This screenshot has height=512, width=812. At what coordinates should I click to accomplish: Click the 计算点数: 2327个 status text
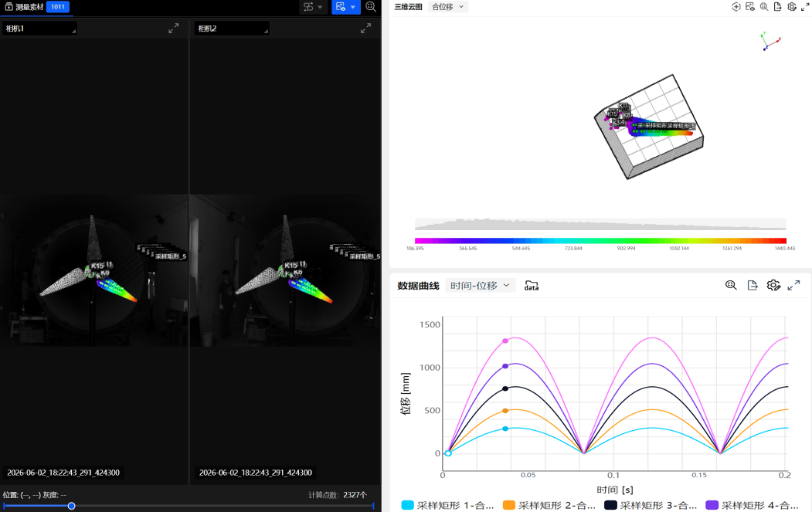click(x=338, y=495)
